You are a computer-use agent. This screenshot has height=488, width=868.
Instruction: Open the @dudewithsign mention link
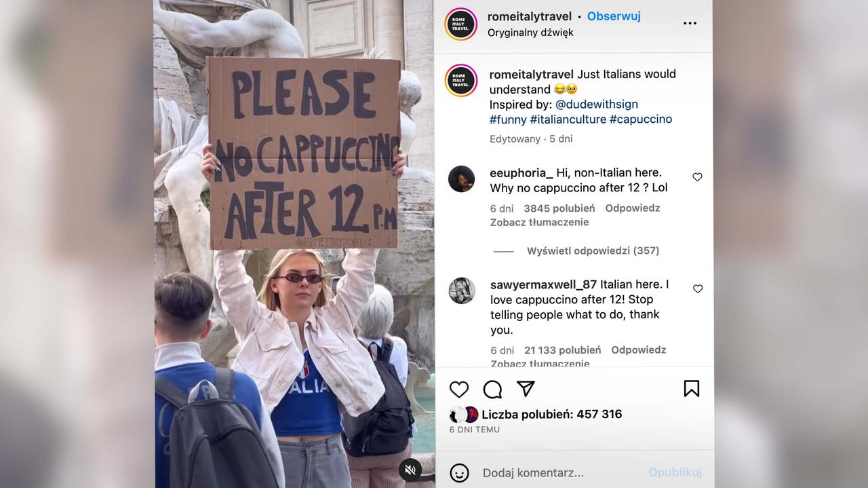[x=596, y=104]
